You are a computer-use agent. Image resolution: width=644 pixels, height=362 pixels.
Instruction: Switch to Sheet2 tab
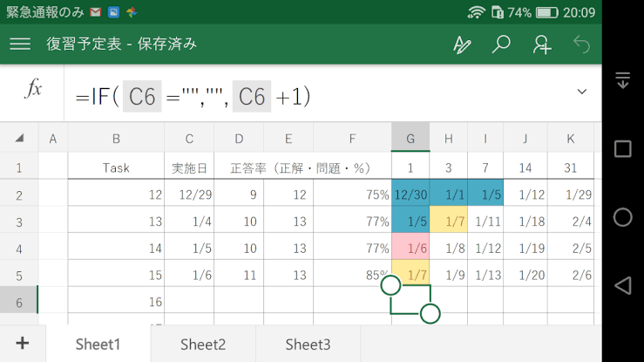coord(203,345)
